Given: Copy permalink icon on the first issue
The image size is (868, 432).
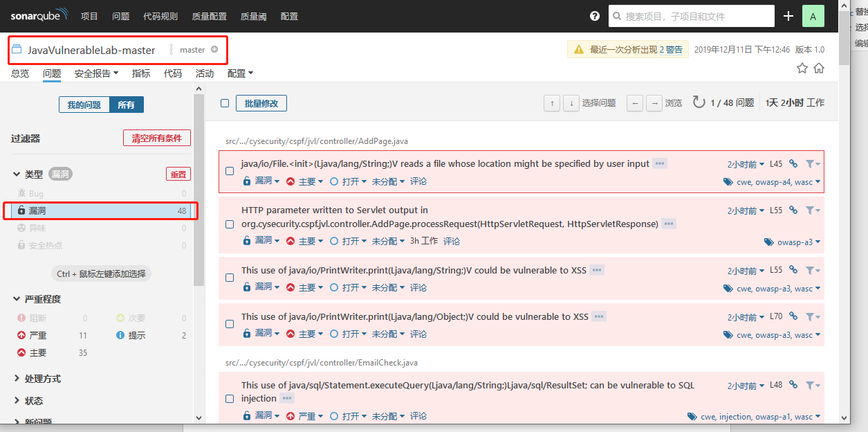Looking at the screenshot, I should 794,164.
